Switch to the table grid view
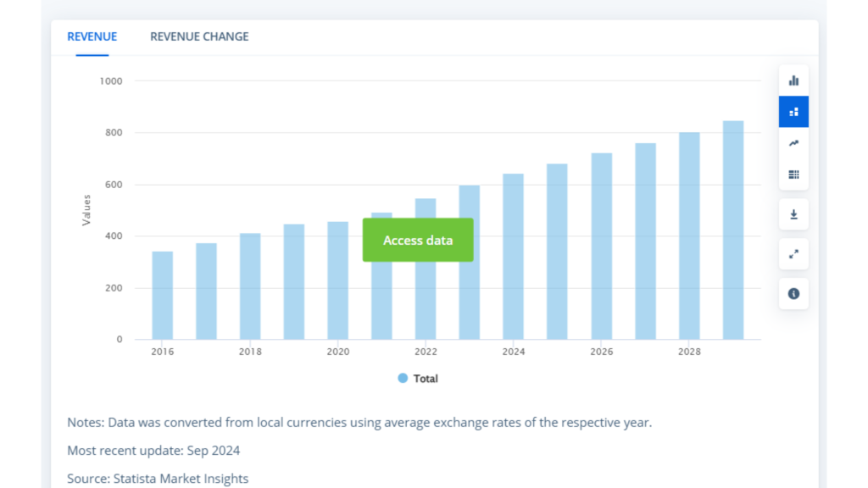868x488 pixels. pos(793,175)
